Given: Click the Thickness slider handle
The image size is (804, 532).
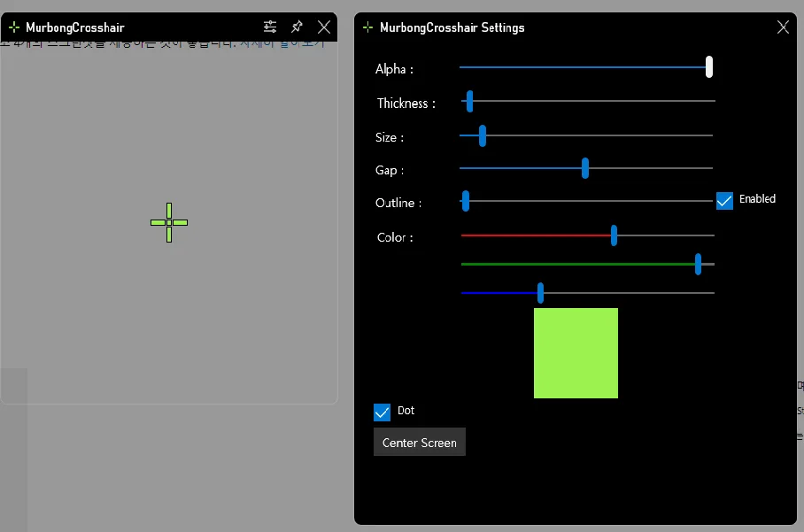Looking at the screenshot, I should coord(469,102).
